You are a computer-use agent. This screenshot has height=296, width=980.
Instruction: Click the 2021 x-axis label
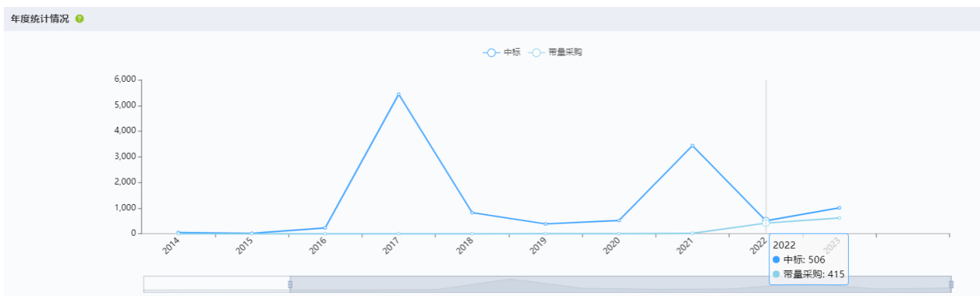(685, 247)
